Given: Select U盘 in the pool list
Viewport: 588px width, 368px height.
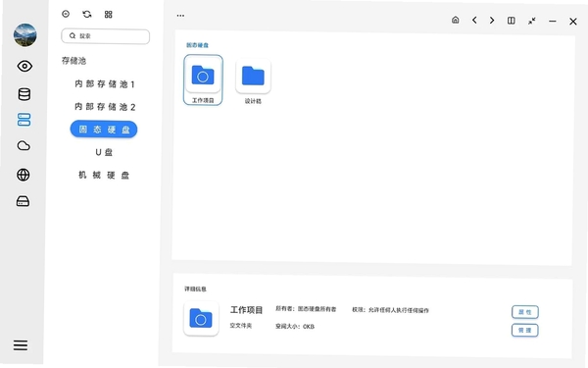Looking at the screenshot, I should (x=104, y=152).
